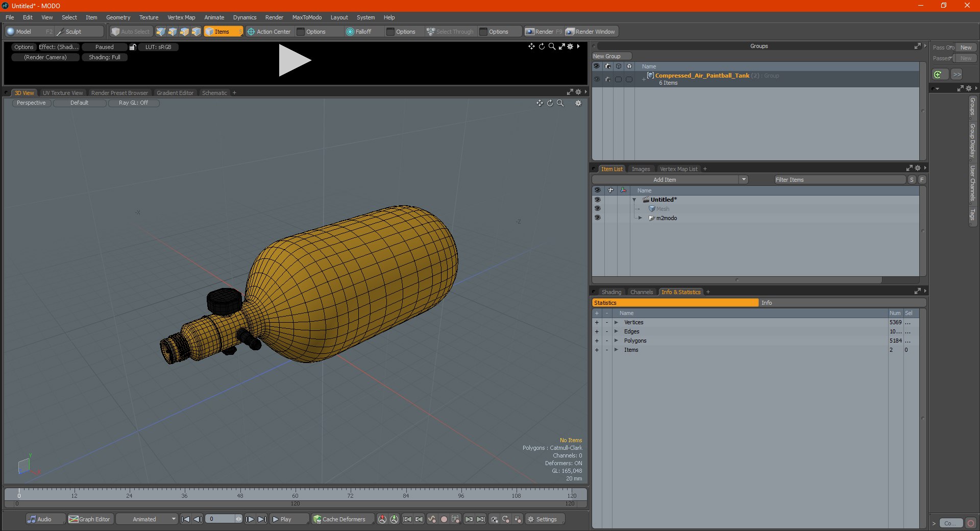Click the rotate view icon in 3D viewport
Viewport: 980px width, 531px height.
coord(550,103)
